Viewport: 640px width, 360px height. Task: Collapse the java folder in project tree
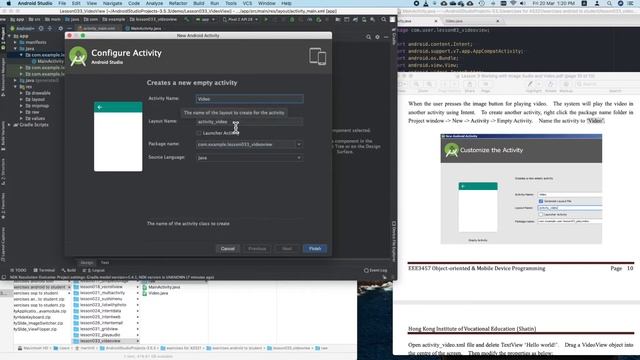[x=15, y=49]
